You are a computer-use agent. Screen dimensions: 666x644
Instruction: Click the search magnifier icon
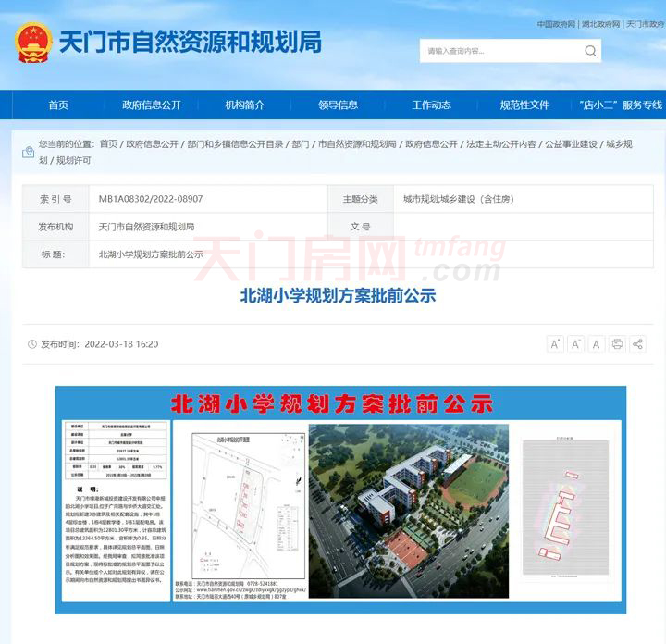590,51
